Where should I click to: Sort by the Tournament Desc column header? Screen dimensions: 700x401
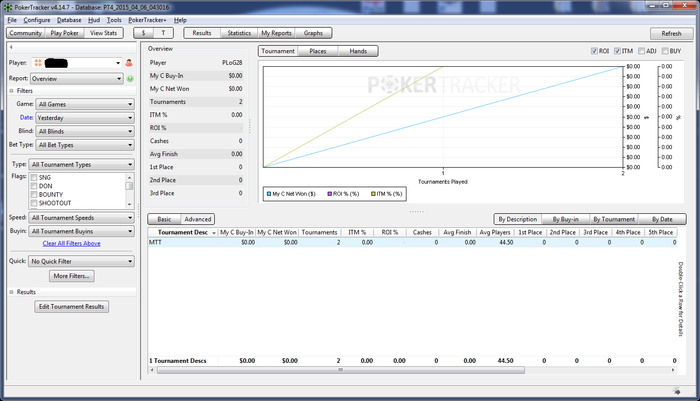click(x=183, y=232)
